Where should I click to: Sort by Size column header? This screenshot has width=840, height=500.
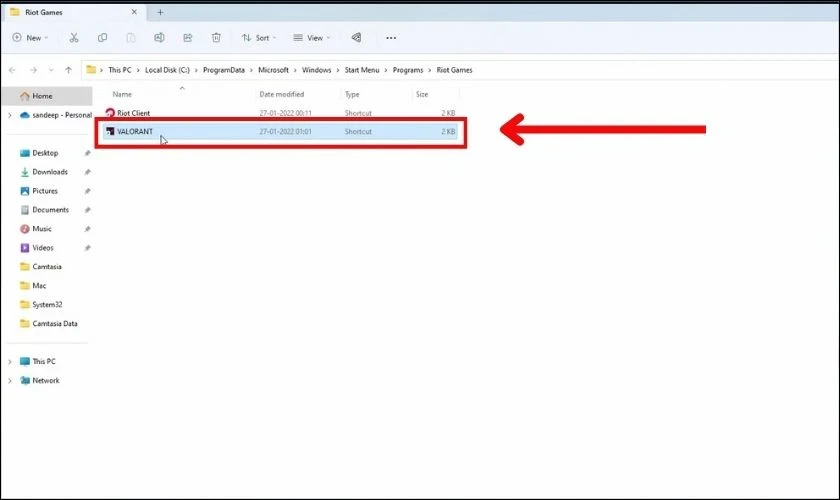pyautogui.click(x=422, y=94)
